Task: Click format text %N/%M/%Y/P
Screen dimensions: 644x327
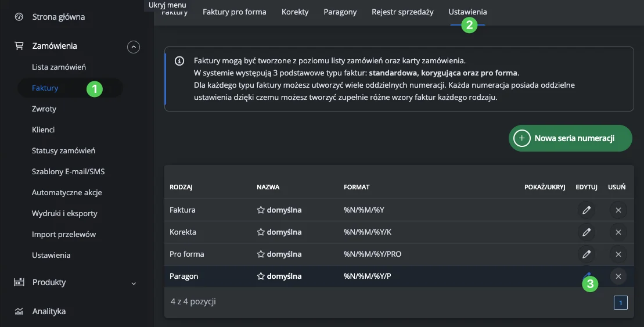Action: 367,276
